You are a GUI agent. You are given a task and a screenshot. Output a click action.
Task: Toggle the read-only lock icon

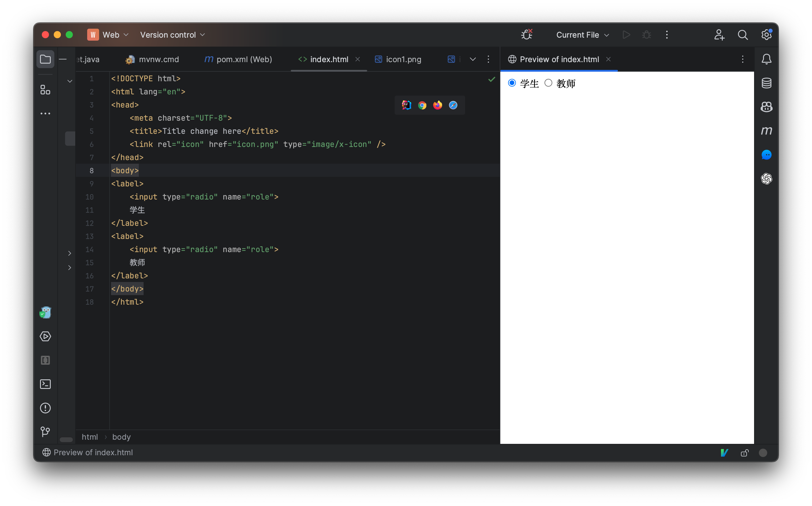[x=745, y=453]
